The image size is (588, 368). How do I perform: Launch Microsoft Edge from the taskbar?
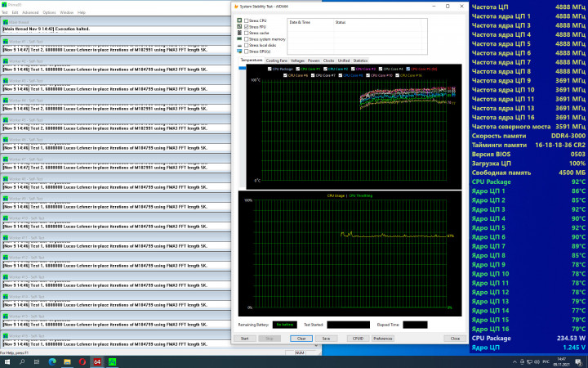click(52, 362)
